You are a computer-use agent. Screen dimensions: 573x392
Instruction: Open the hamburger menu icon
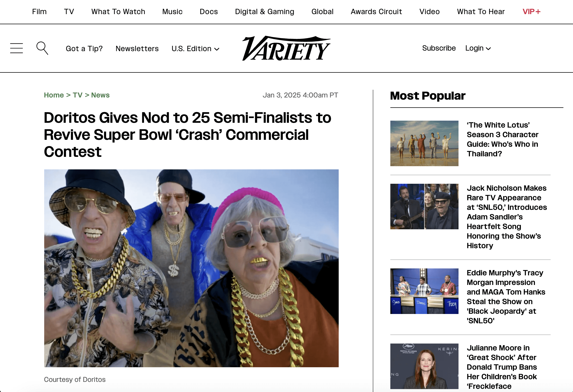pyautogui.click(x=17, y=48)
